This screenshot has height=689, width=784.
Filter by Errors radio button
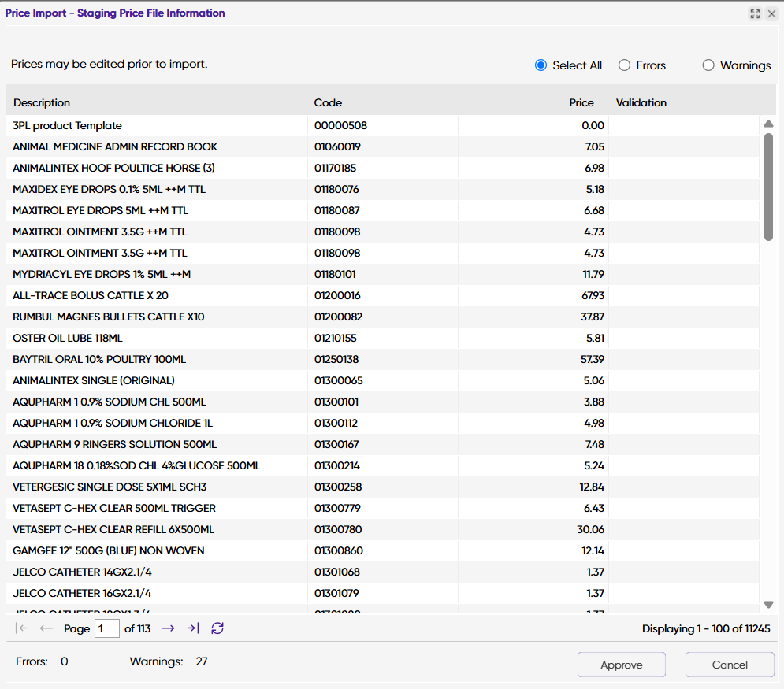coord(624,65)
